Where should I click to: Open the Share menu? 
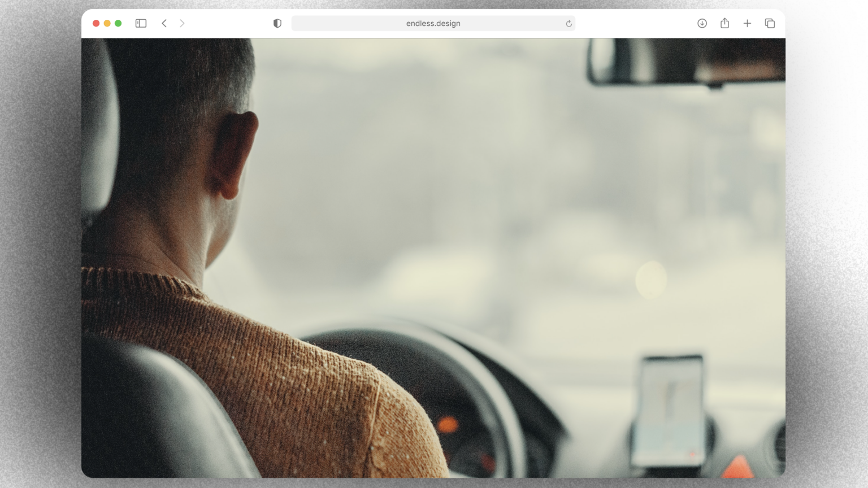[724, 23]
